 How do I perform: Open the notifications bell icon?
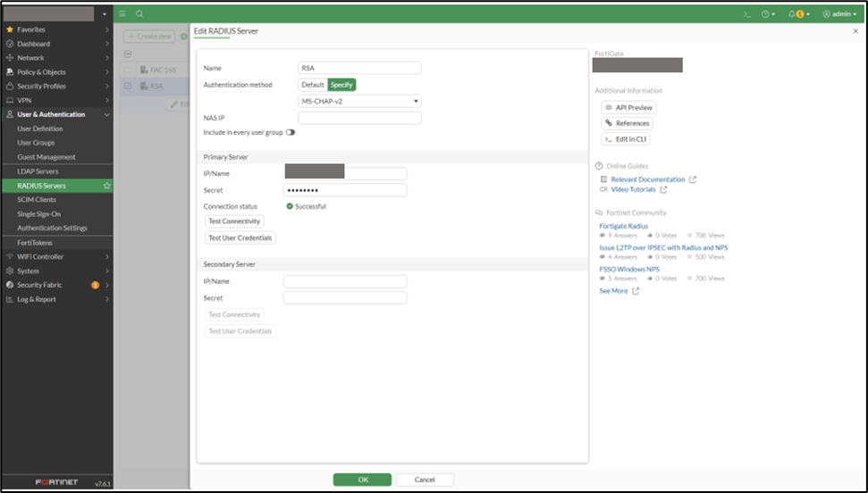coord(792,14)
